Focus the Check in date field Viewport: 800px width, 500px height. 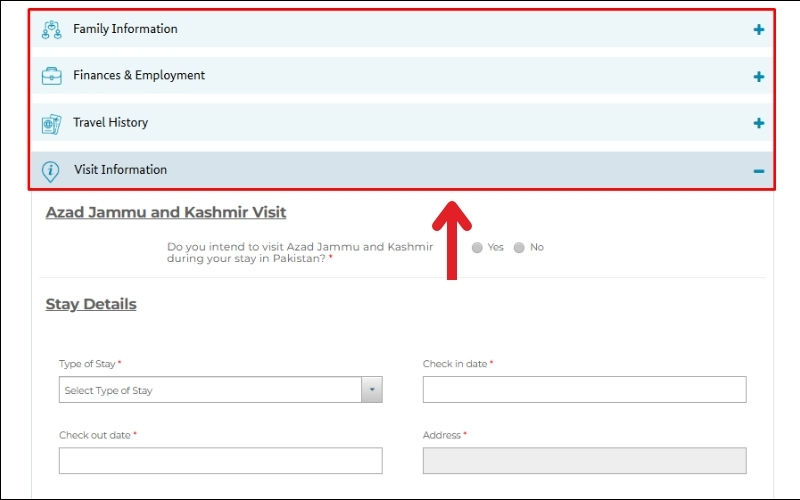click(x=584, y=389)
